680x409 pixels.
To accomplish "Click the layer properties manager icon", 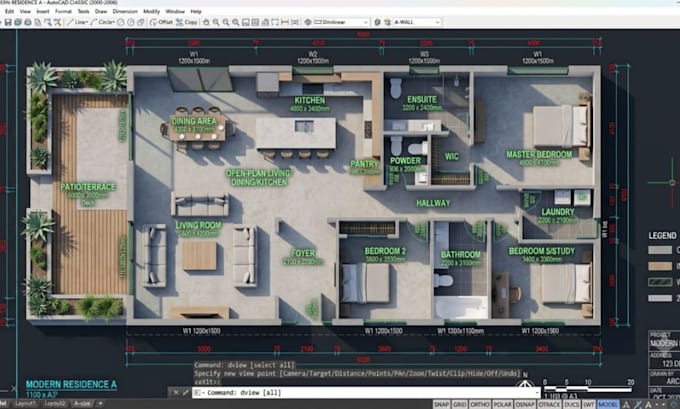I will 377,22.
